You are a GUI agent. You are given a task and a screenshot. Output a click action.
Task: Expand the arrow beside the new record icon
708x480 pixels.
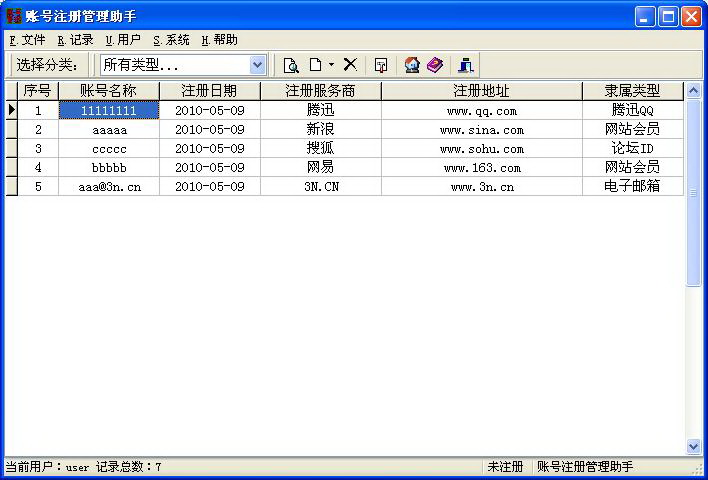331,65
